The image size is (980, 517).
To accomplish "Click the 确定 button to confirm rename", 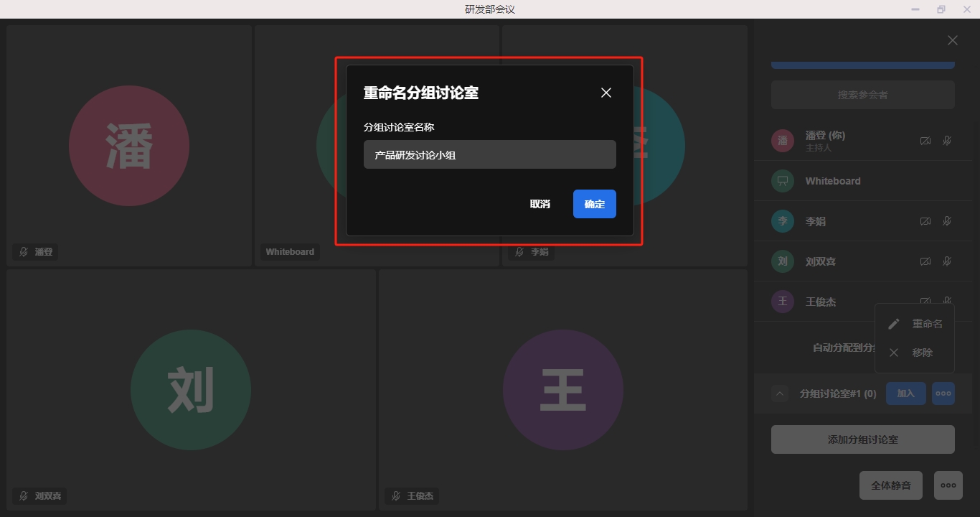I will point(594,204).
